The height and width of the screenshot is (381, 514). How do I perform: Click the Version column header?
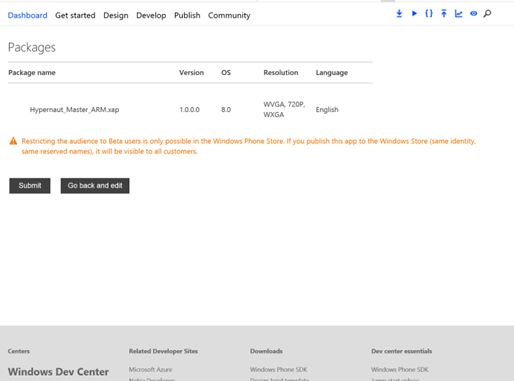click(x=191, y=73)
